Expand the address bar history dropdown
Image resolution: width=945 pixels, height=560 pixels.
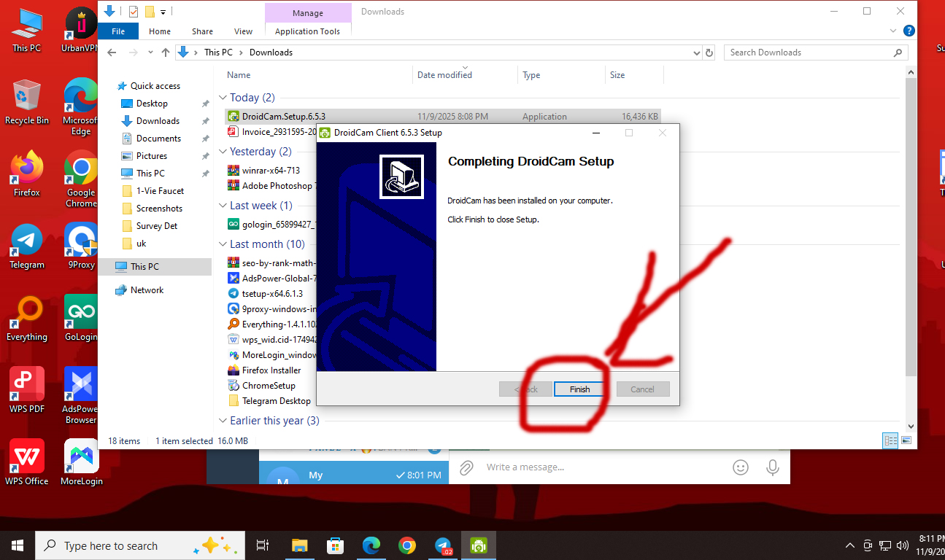coord(696,52)
